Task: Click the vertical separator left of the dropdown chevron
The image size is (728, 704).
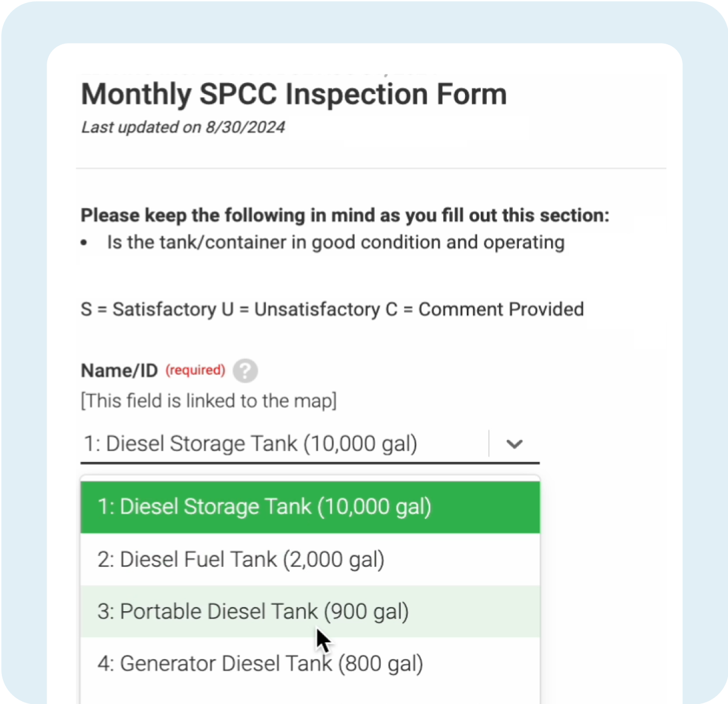Action: pos(489,444)
